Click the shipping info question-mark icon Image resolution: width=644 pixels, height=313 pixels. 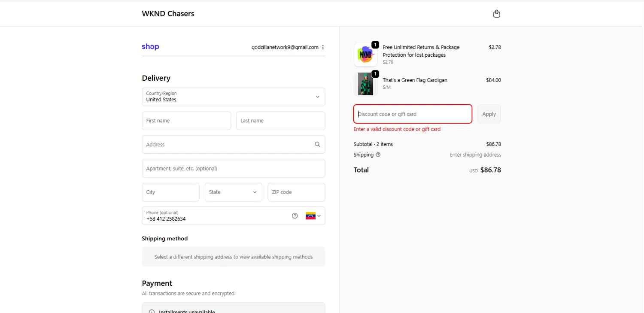(x=378, y=155)
